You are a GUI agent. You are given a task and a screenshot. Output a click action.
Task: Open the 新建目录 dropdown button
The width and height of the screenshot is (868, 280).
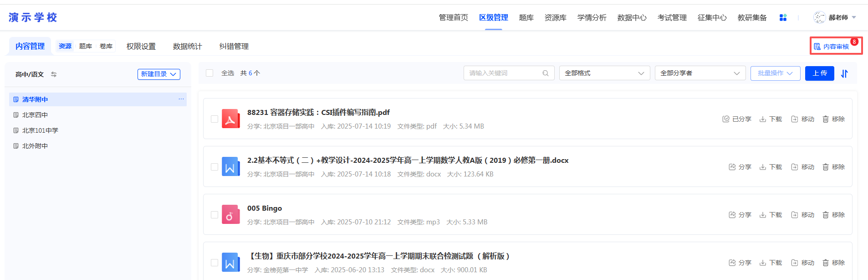click(x=159, y=74)
